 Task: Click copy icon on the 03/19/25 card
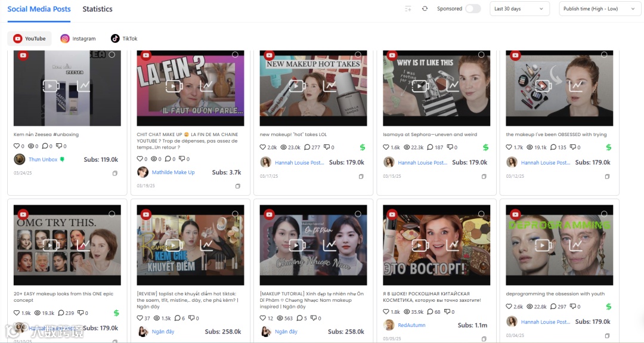point(238,186)
